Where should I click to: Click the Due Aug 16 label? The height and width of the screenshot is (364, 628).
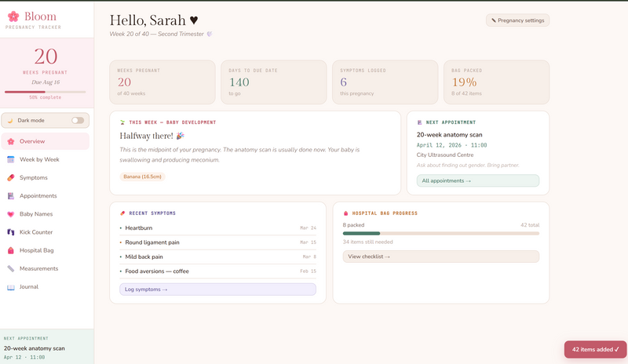[x=46, y=82]
